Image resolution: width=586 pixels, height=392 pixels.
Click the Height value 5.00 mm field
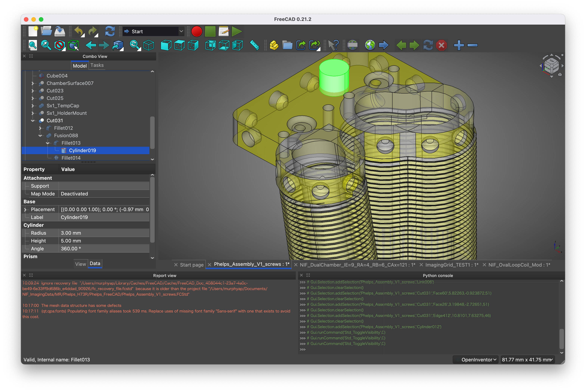[x=104, y=241]
